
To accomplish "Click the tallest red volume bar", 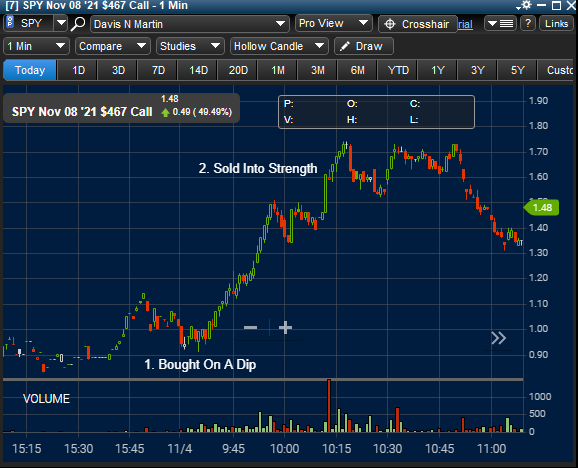I will click(329, 405).
